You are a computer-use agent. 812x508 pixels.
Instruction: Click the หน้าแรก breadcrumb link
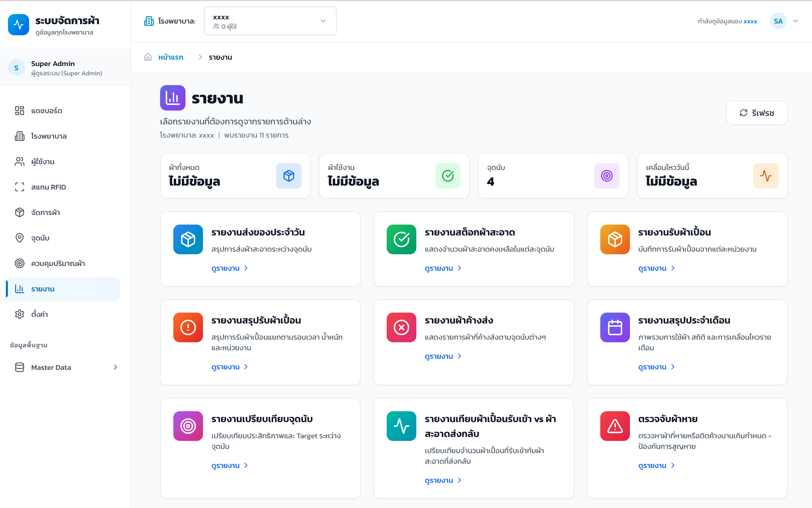(171, 57)
